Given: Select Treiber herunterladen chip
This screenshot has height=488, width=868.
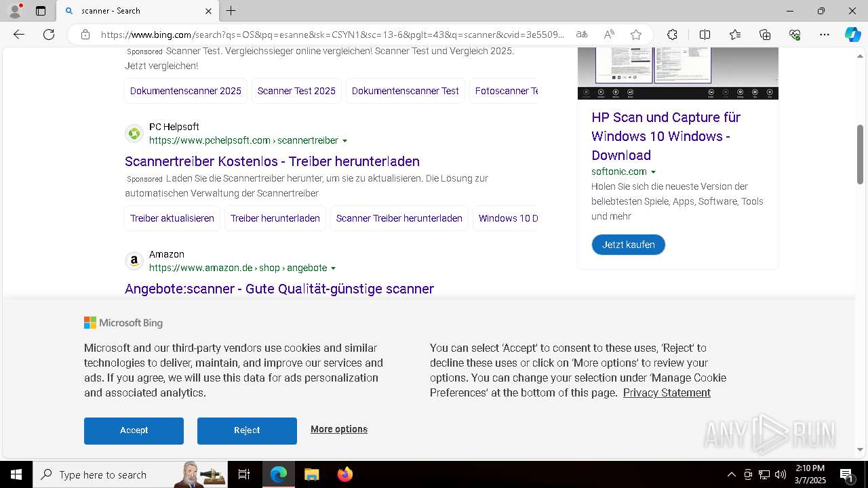Looking at the screenshot, I should pos(275,218).
